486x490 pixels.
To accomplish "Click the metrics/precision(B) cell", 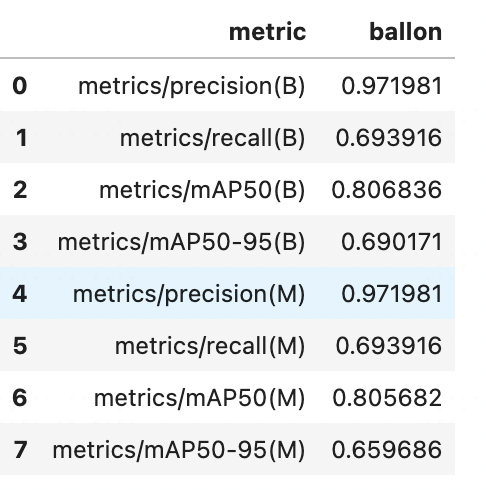I will coord(192,86).
